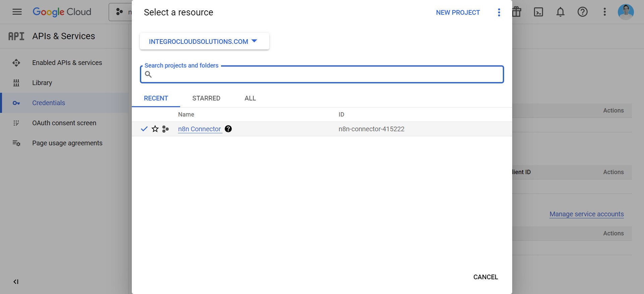Image resolution: width=644 pixels, height=294 pixels.
Task: Expand the INTEGROCLOUDSOLUTIONS.COM organization dropdown
Action: pos(204,42)
